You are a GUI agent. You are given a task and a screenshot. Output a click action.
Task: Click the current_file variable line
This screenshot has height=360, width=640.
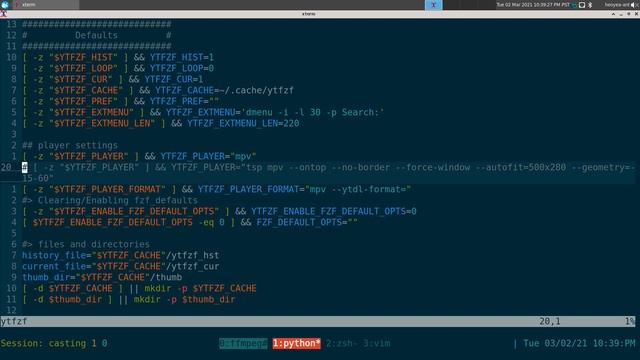pyautogui.click(x=120, y=266)
